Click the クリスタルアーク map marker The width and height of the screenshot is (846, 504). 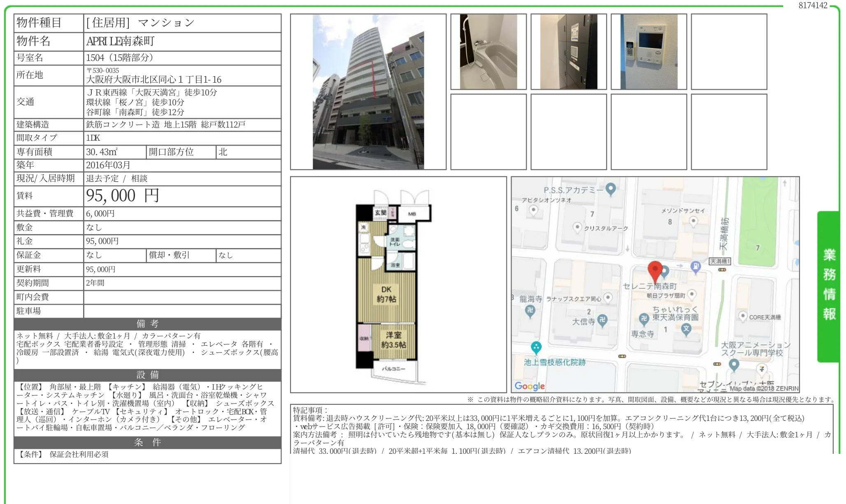[578, 226]
